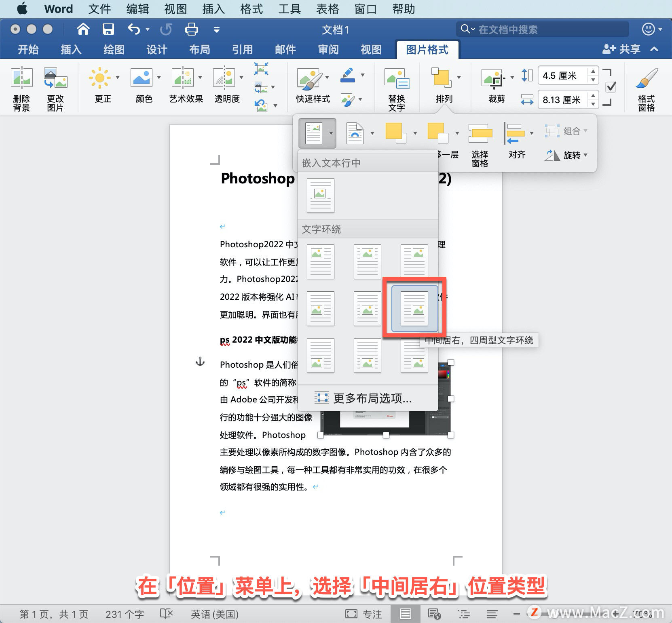Click the Compress Pictures icon

coord(261,69)
